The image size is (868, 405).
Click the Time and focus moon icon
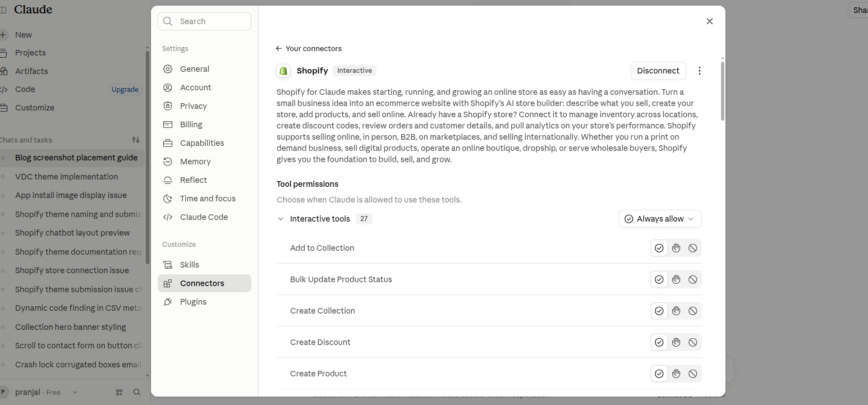pos(168,199)
